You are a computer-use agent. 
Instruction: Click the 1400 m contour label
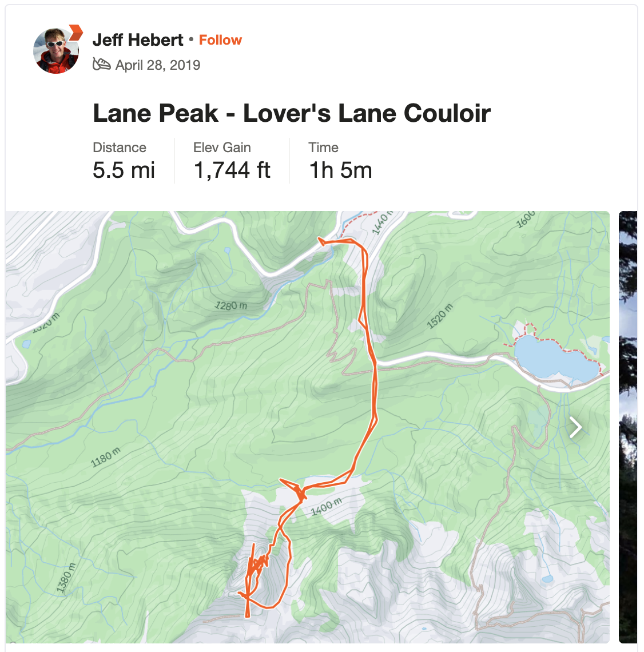click(x=327, y=507)
